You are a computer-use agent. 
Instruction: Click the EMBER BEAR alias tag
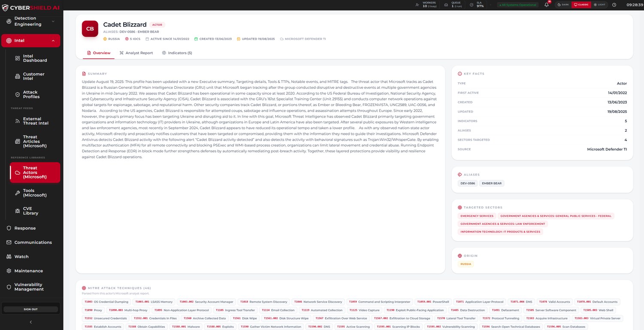click(x=492, y=183)
